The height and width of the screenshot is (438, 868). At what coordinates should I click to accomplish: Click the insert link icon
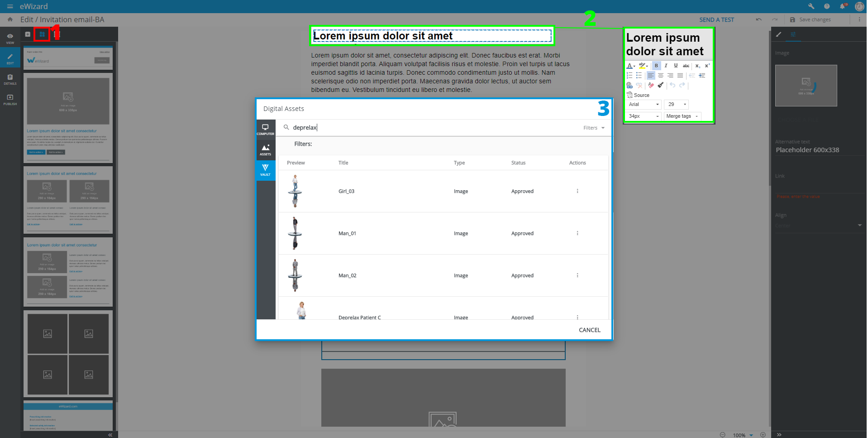630,85
